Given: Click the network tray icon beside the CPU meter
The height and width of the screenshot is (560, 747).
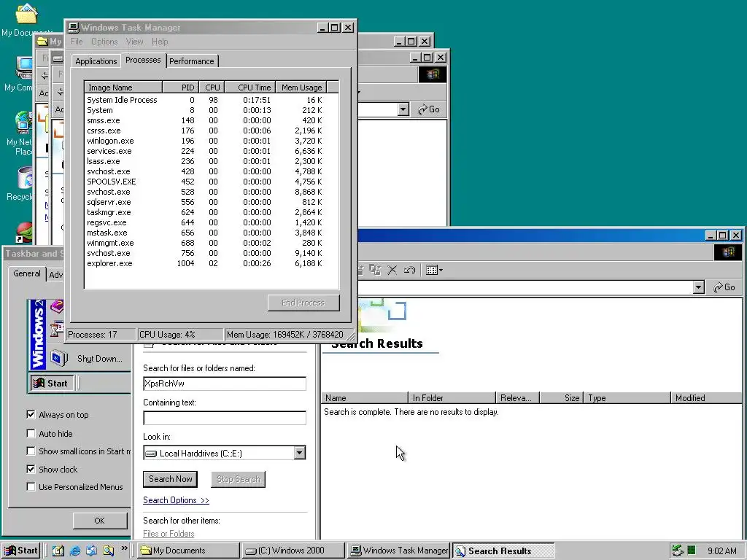Looking at the screenshot, I should [x=678, y=551].
